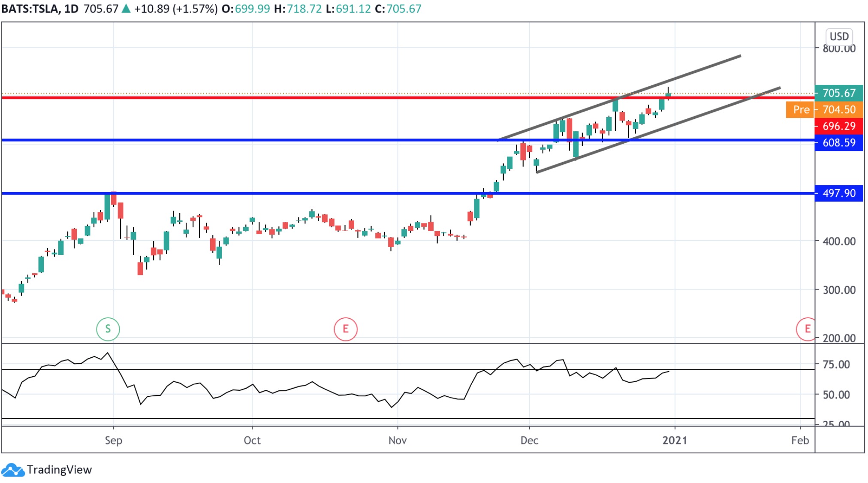Image resolution: width=868 pixels, height=483 pixels.
Task: Click the partial E earnings marker near February
Action: 806,329
